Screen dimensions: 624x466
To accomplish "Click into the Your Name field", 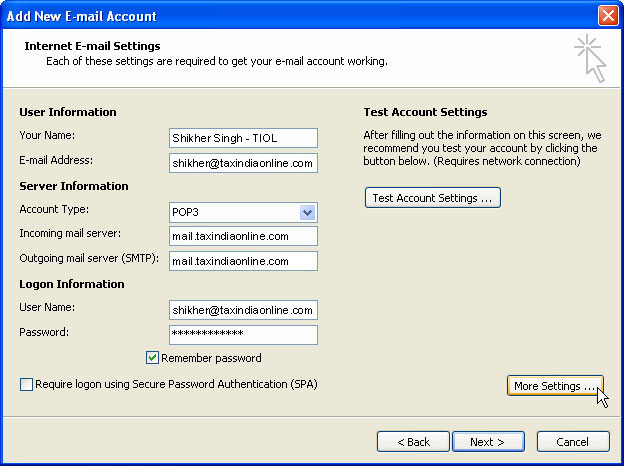I will (243, 138).
